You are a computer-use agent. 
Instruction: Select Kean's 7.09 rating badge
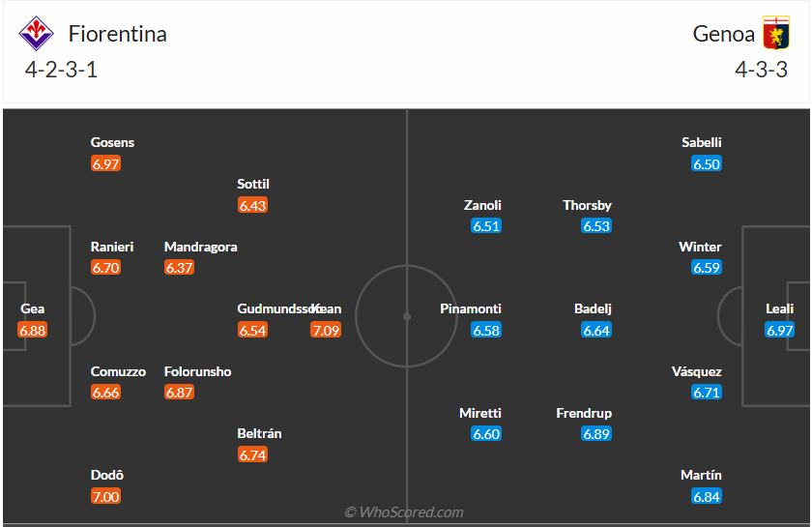pos(326,330)
